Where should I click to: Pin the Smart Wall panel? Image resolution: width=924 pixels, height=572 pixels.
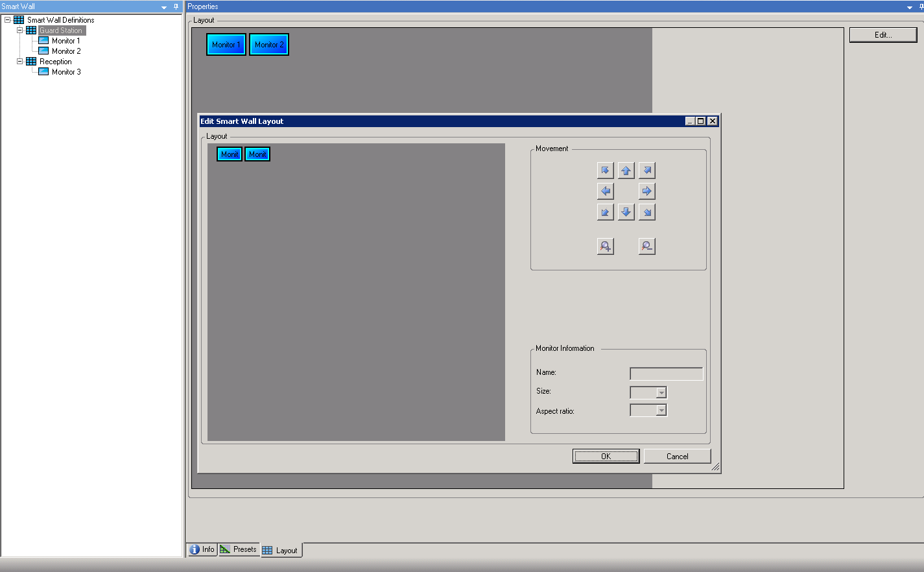[x=174, y=6]
